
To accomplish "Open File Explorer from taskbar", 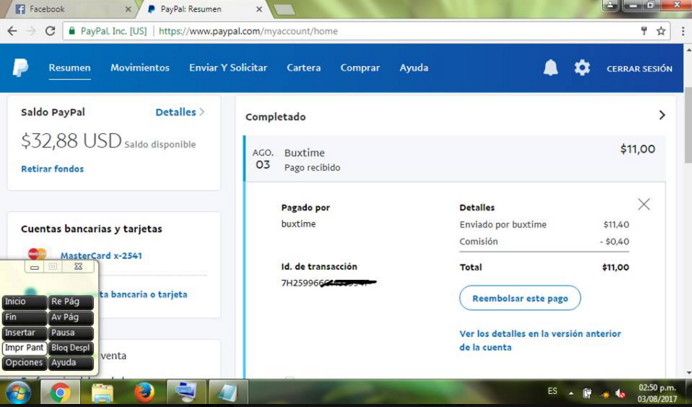I will click(102, 392).
